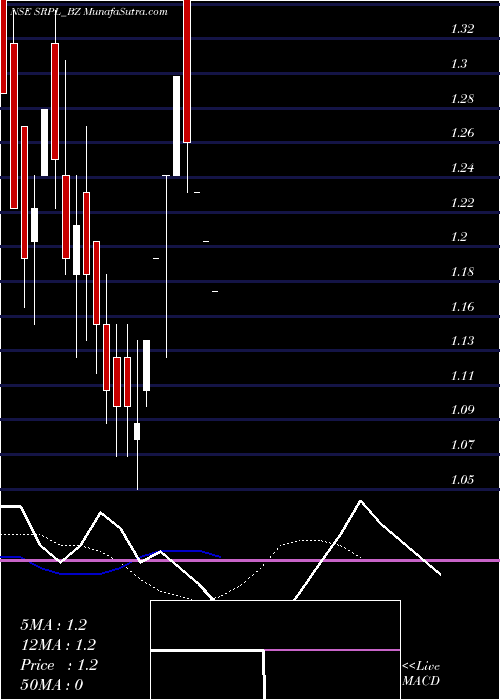Click the <<Live MACD label

[x=421, y=674]
